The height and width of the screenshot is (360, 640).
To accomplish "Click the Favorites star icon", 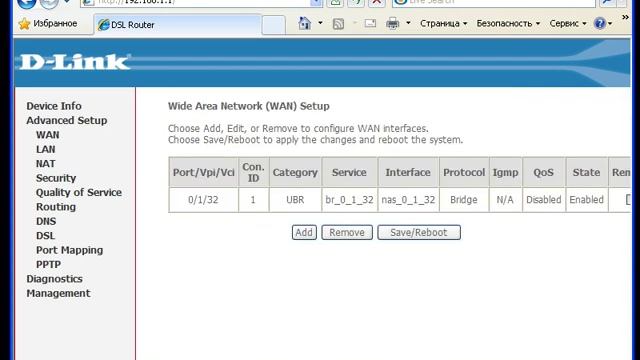I will 24,24.
